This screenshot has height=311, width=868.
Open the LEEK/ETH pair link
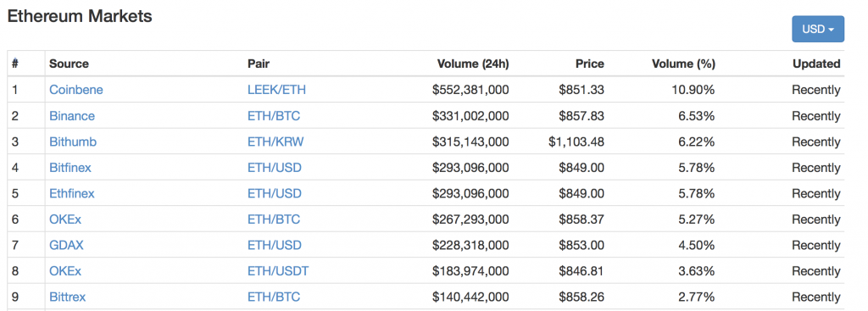[x=276, y=90]
